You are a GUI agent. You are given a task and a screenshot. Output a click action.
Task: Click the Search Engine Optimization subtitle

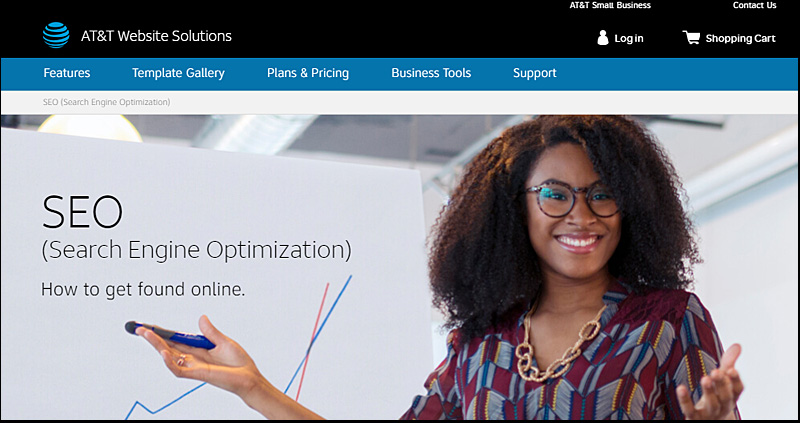pyautogui.click(x=196, y=251)
